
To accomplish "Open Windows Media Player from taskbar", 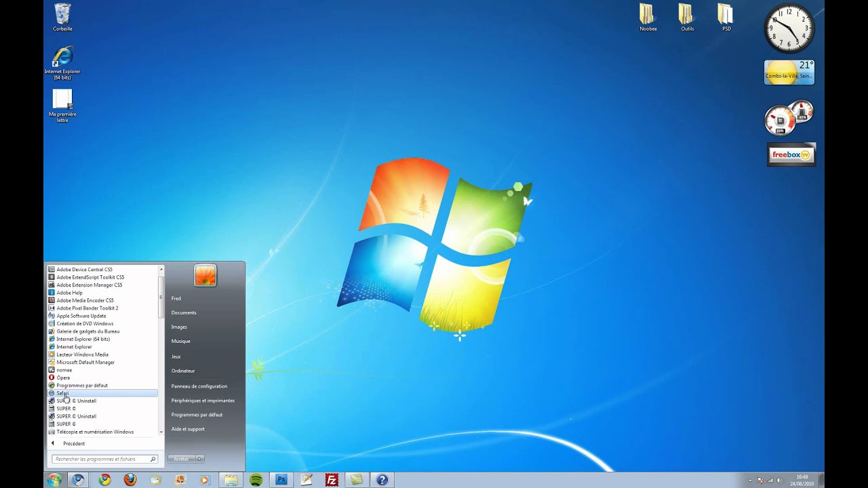I will tap(205, 480).
